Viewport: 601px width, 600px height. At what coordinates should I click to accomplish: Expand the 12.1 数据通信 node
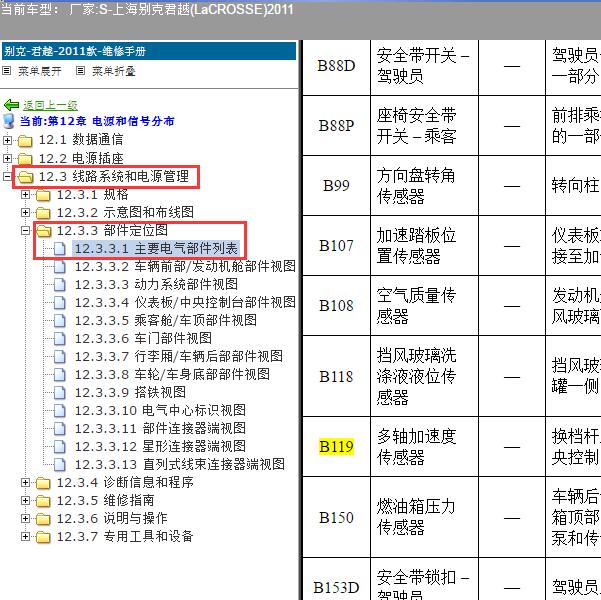pos(7,140)
